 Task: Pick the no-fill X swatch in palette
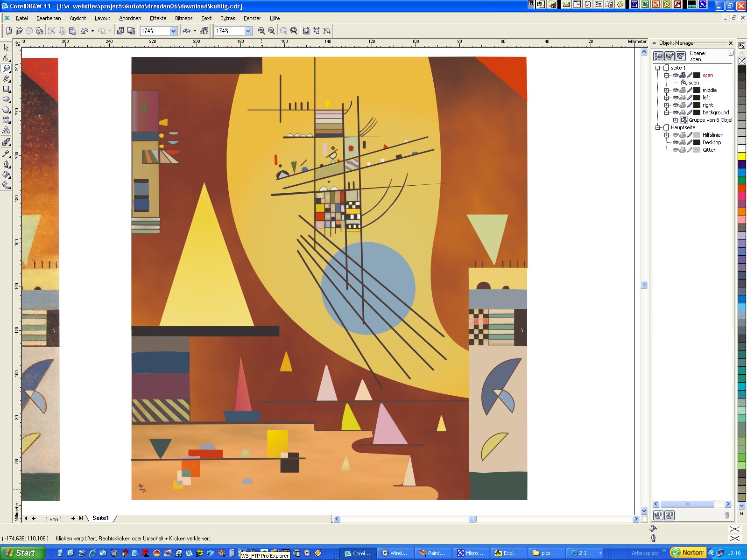[x=741, y=61]
